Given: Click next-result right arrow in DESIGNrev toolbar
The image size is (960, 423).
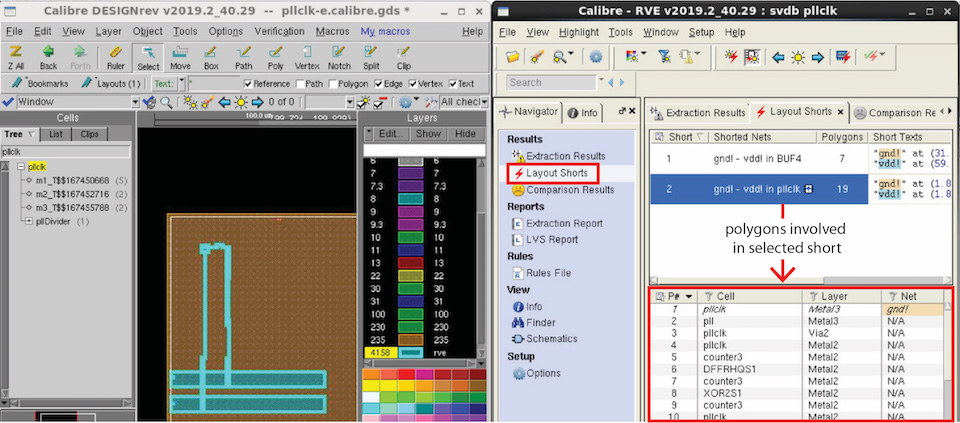Looking at the screenshot, I should 257,102.
